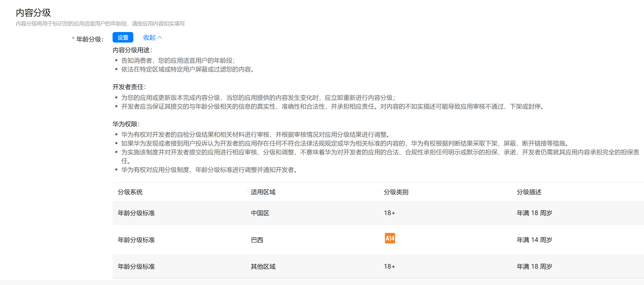Select the 分级描述 column header
The width and height of the screenshot is (644, 285).
(529, 192)
